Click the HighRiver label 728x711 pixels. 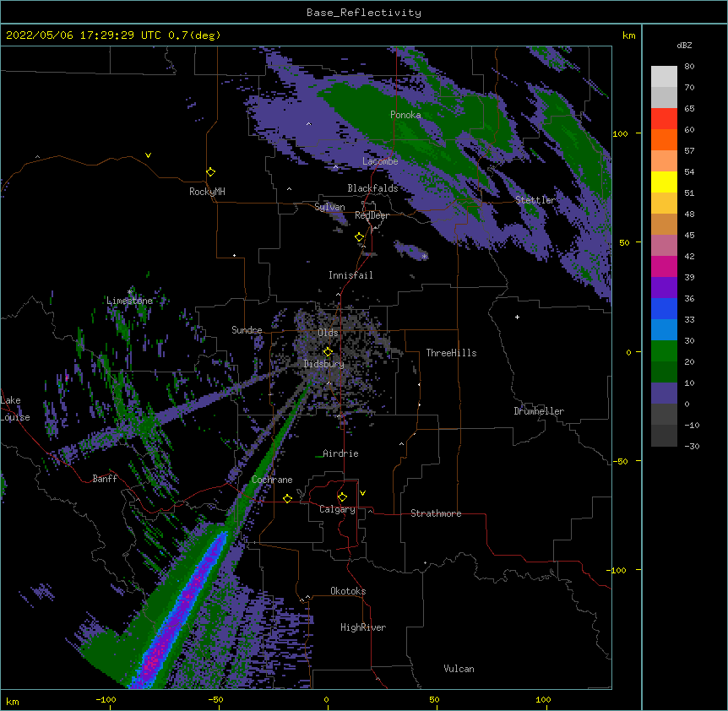(x=363, y=627)
